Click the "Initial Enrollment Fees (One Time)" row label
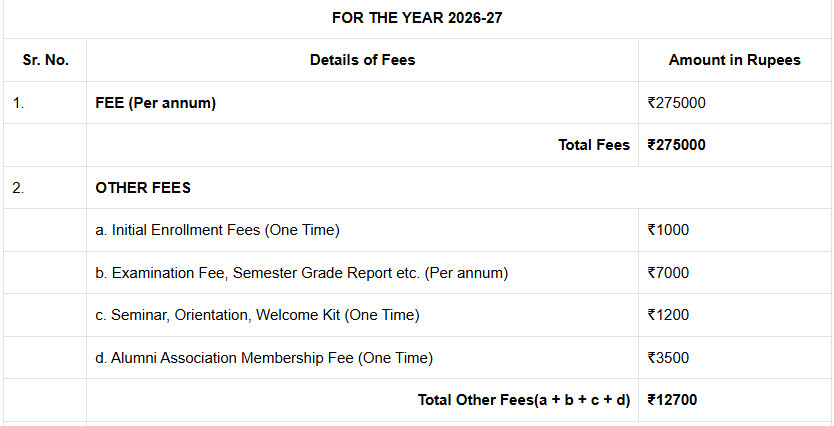This screenshot has width=834, height=426. [218, 230]
